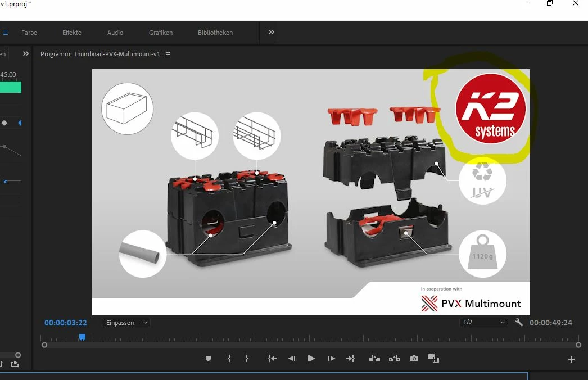Viewport: 588px width, 380px height.
Task: Open the wrench settings menu
Action: coord(519,322)
